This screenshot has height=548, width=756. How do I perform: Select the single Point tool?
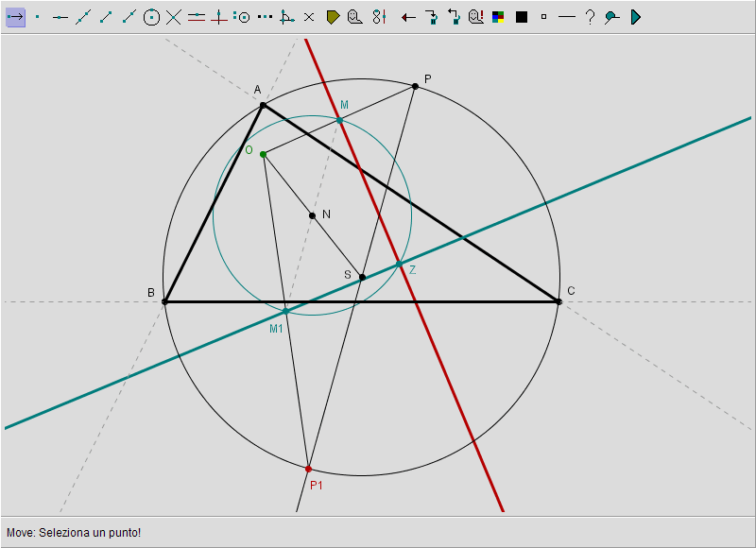[x=38, y=17]
